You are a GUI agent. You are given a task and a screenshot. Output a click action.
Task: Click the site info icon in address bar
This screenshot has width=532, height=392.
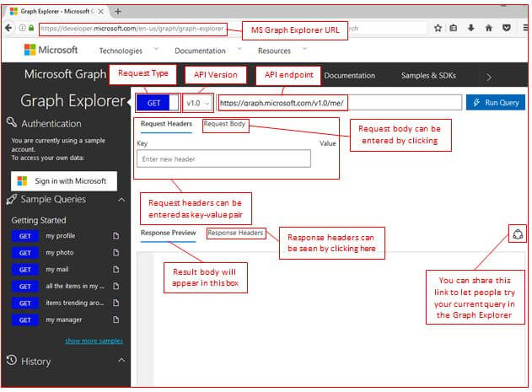coord(22,28)
